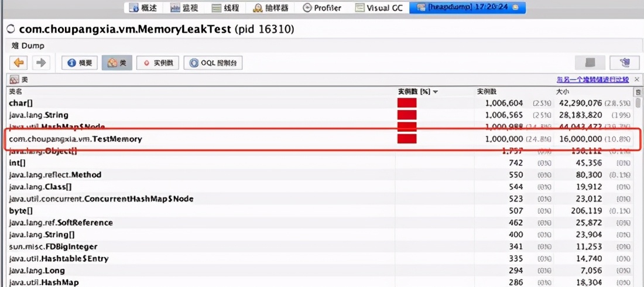
Task: Select the java.lang.String[] array row
Action: pyautogui.click(x=320, y=235)
